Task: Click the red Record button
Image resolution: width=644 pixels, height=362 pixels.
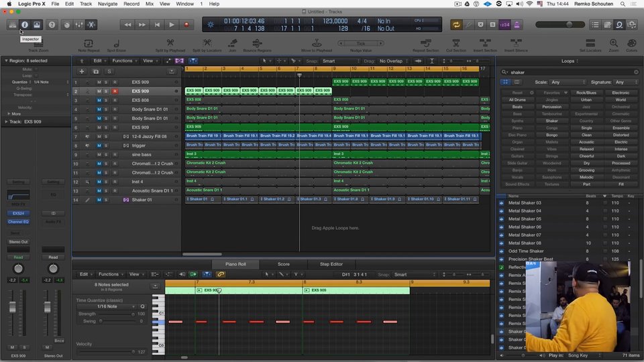Action: [186, 25]
